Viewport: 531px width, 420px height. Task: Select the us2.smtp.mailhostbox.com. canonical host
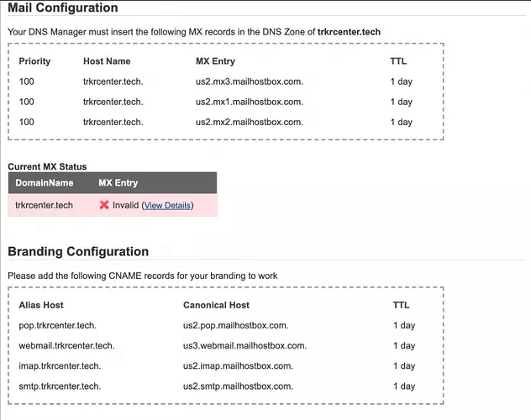click(238, 386)
